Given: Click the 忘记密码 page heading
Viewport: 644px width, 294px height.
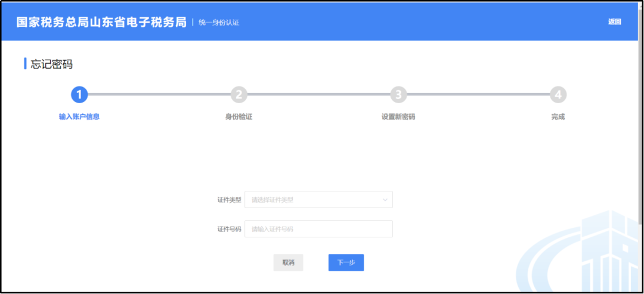Looking at the screenshot, I should 52,64.
